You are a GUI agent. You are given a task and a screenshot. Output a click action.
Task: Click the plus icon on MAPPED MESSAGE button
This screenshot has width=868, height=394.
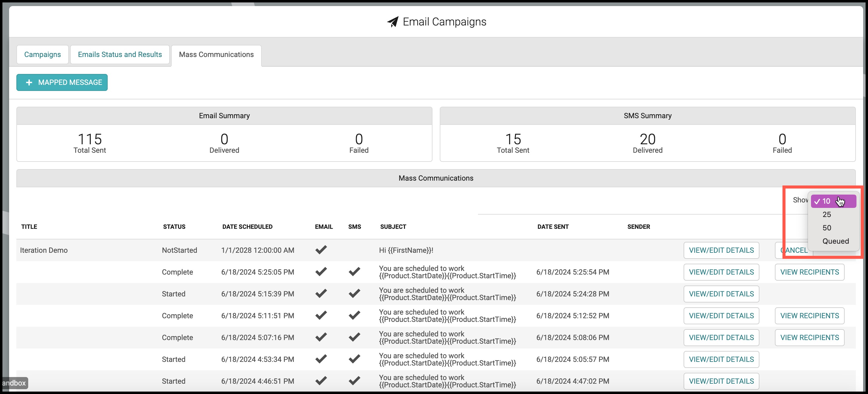click(29, 82)
